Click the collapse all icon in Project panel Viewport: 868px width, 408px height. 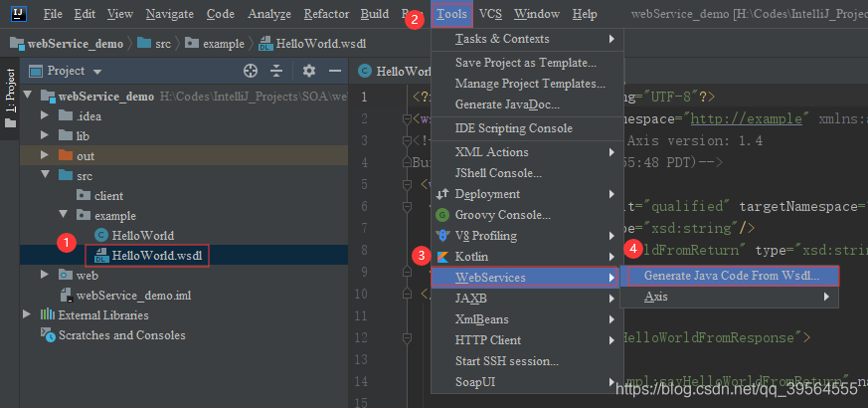point(277,72)
